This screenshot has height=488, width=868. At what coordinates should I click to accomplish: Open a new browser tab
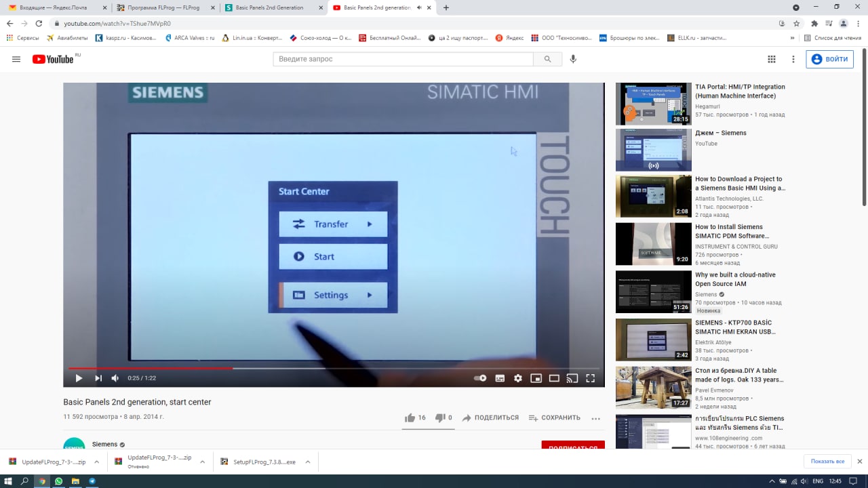pyautogui.click(x=446, y=7)
